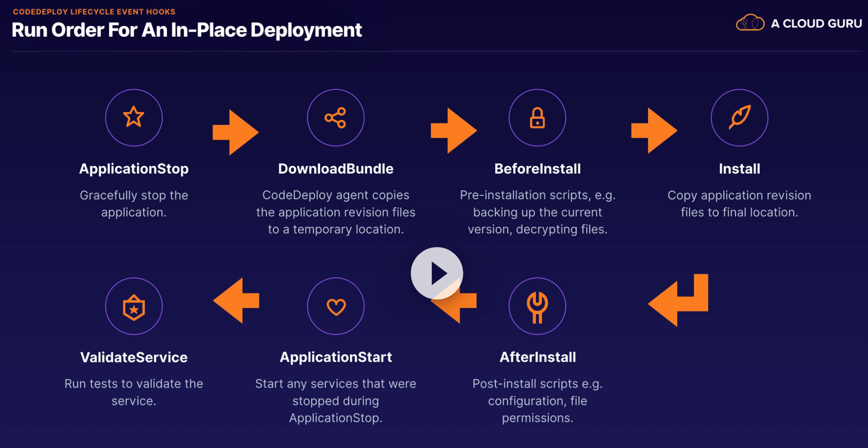Select the feather icon above Install
The image size is (868, 448).
pyautogui.click(x=740, y=117)
